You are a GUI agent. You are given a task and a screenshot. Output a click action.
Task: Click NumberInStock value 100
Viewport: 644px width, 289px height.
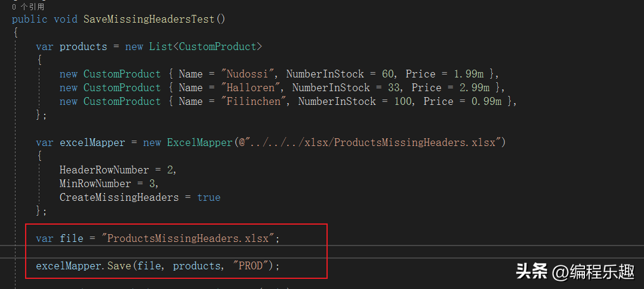[402, 101]
